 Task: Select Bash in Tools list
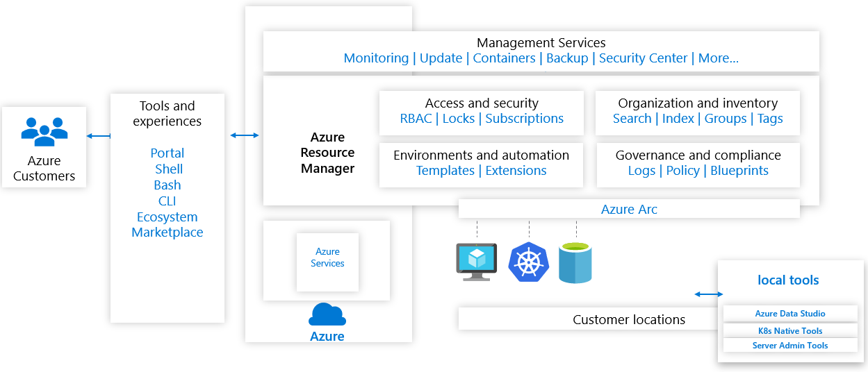(x=167, y=185)
